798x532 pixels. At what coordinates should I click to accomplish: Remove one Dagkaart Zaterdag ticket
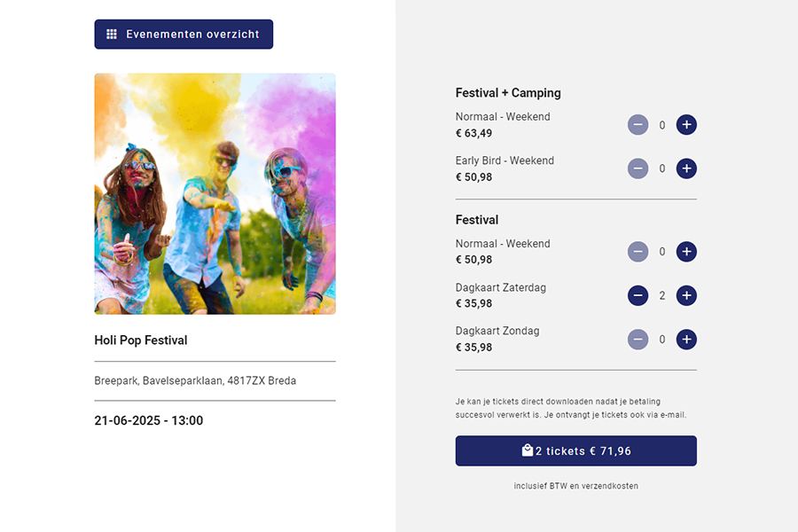[x=638, y=295]
